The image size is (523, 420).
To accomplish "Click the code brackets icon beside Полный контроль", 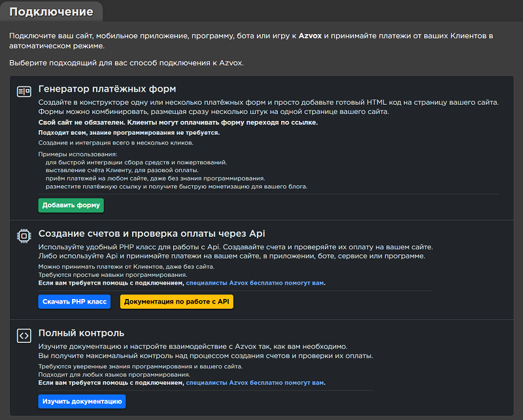I will point(24,336).
